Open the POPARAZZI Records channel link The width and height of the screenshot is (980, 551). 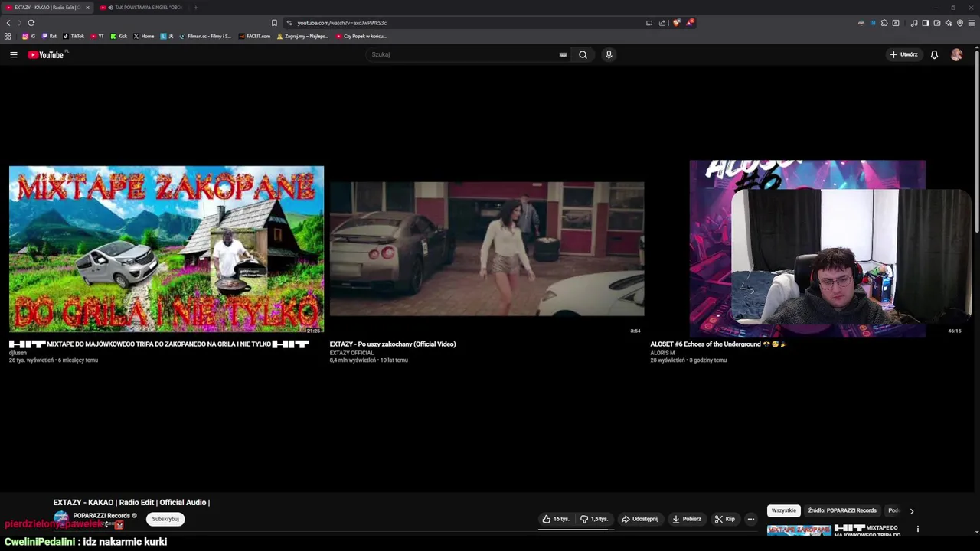click(x=101, y=516)
